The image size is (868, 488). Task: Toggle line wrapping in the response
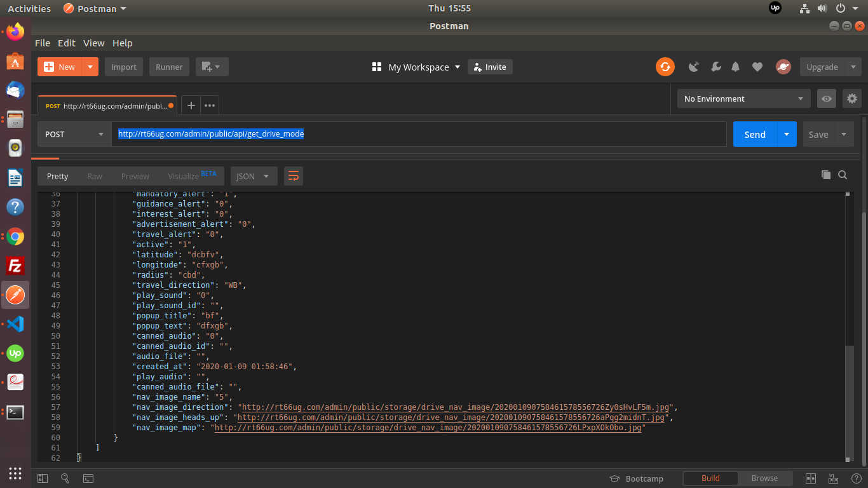pos(293,176)
